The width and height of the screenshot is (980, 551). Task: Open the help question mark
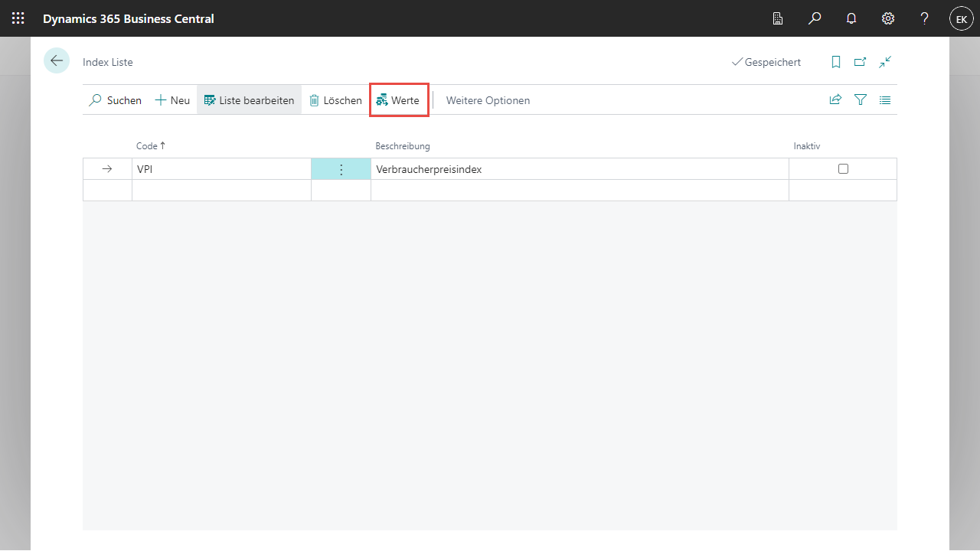pos(925,18)
